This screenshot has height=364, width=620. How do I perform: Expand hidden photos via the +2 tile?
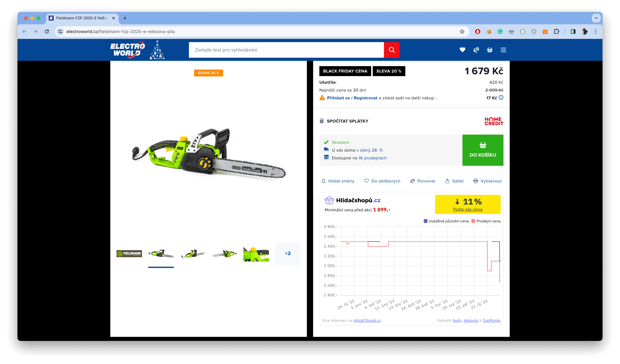288,253
